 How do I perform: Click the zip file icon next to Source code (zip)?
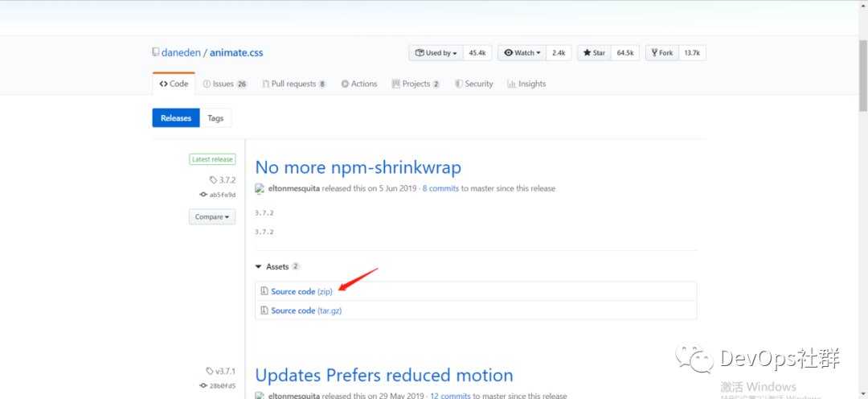pyautogui.click(x=264, y=291)
